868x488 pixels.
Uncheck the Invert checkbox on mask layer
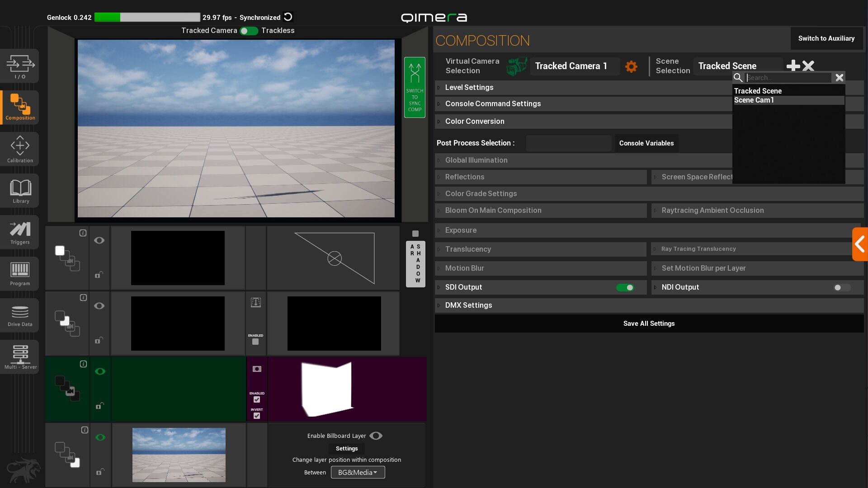pos(257,416)
